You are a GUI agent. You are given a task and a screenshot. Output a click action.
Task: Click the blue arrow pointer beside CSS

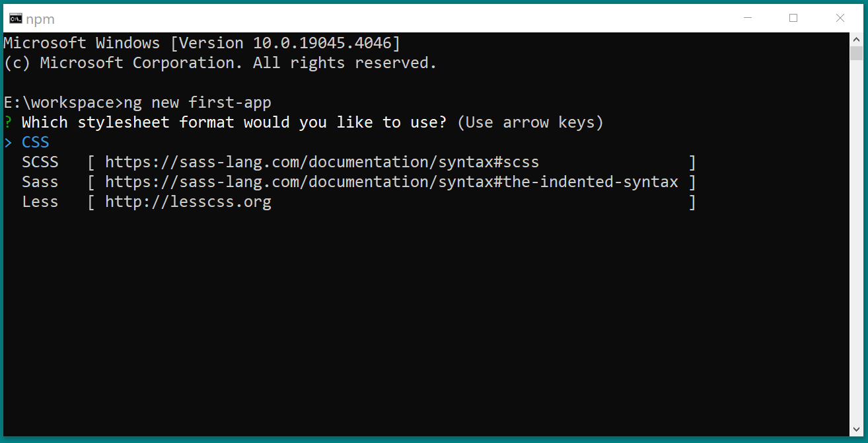point(8,143)
